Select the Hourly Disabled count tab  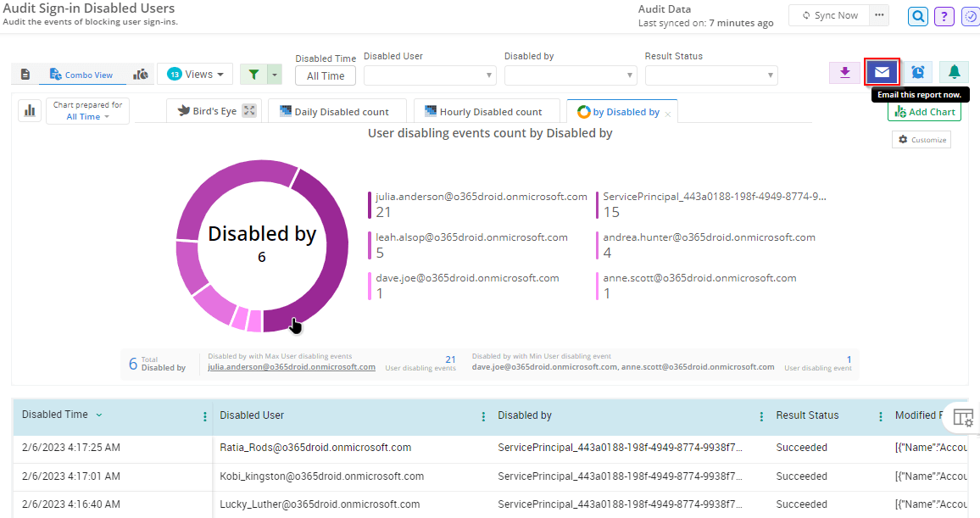[x=487, y=110]
